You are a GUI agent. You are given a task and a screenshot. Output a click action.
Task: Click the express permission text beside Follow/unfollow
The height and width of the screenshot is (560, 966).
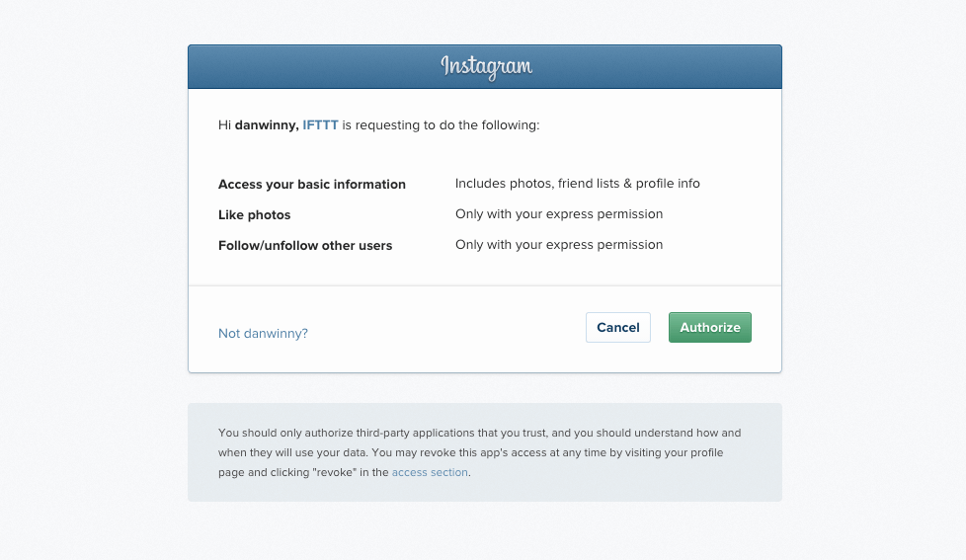click(x=559, y=245)
